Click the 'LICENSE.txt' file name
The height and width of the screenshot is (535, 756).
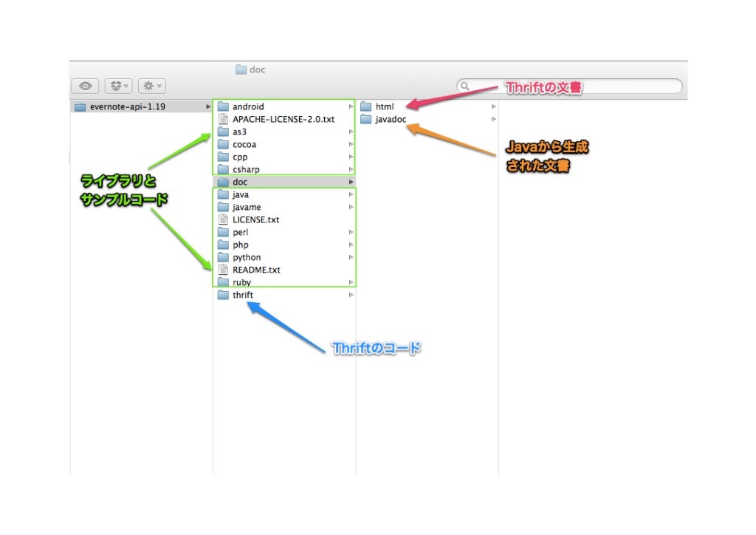(x=255, y=219)
